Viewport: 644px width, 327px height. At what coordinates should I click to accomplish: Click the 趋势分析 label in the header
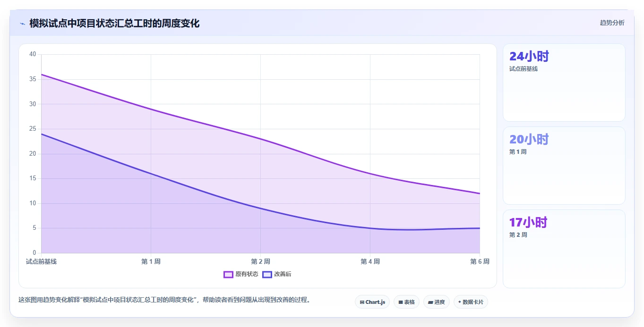point(612,23)
